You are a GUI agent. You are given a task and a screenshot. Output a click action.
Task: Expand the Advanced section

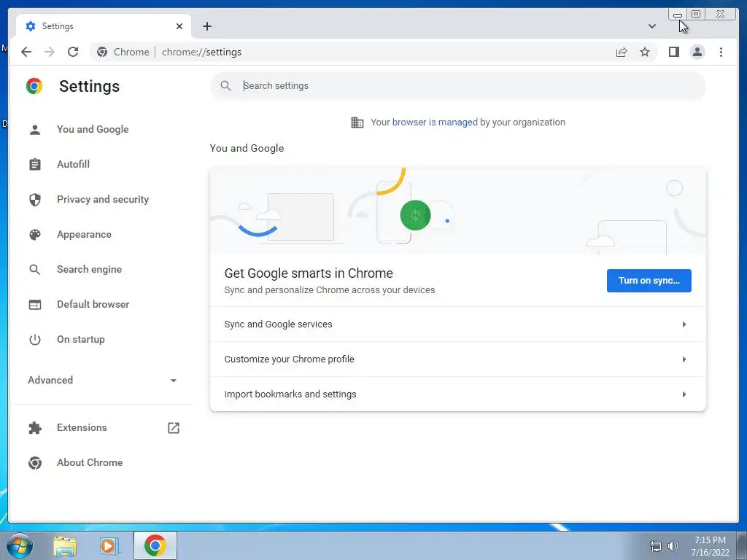click(x=102, y=380)
